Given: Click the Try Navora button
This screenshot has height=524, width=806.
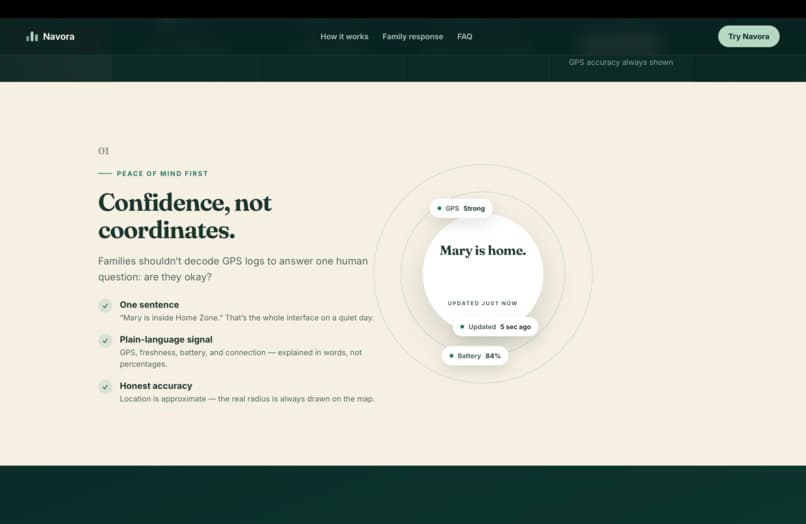Looking at the screenshot, I should pos(748,37).
